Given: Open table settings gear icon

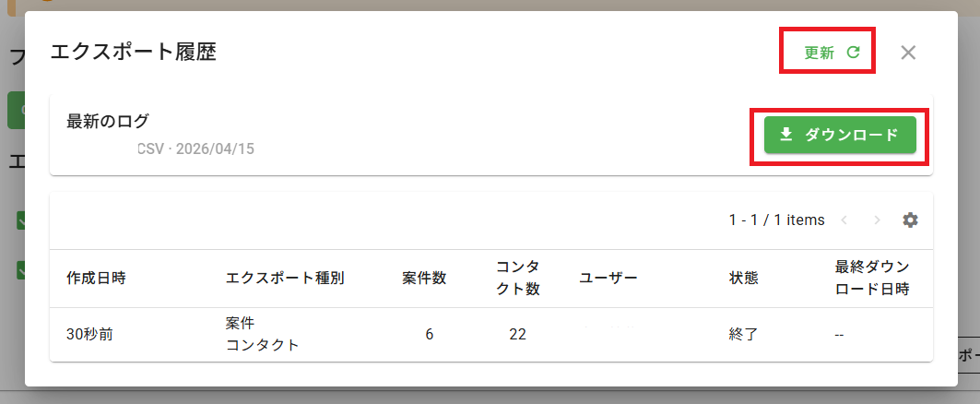Looking at the screenshot, I should (910, 220).
